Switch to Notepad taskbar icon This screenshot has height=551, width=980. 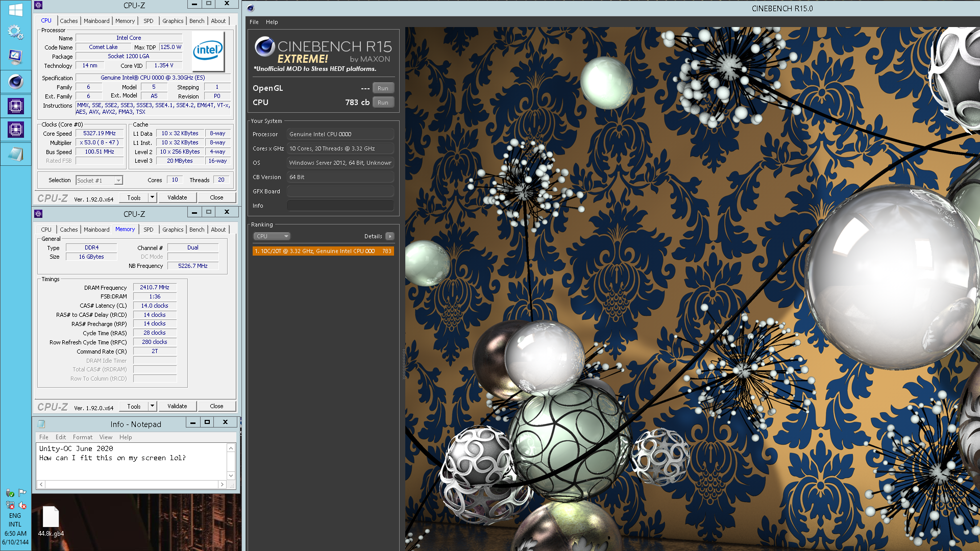[15, 154]
